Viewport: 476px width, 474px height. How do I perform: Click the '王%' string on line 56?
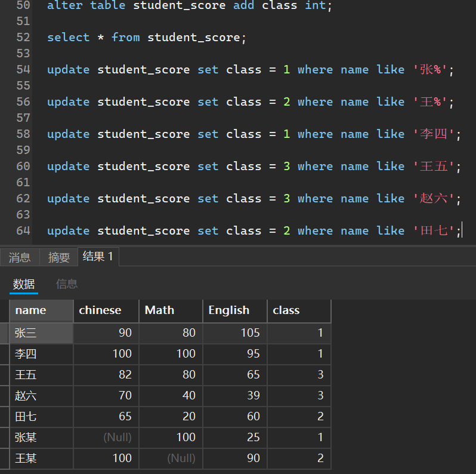tap(431, 102)
